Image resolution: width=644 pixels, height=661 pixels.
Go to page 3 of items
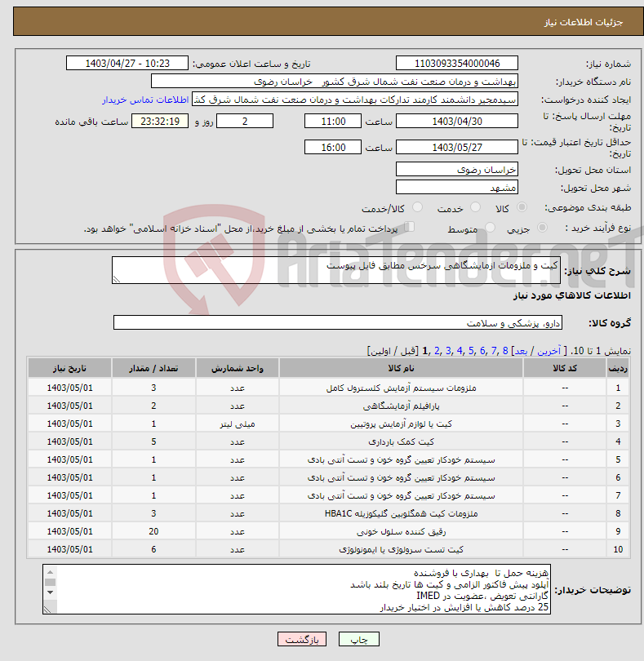(x=448, y=351)
